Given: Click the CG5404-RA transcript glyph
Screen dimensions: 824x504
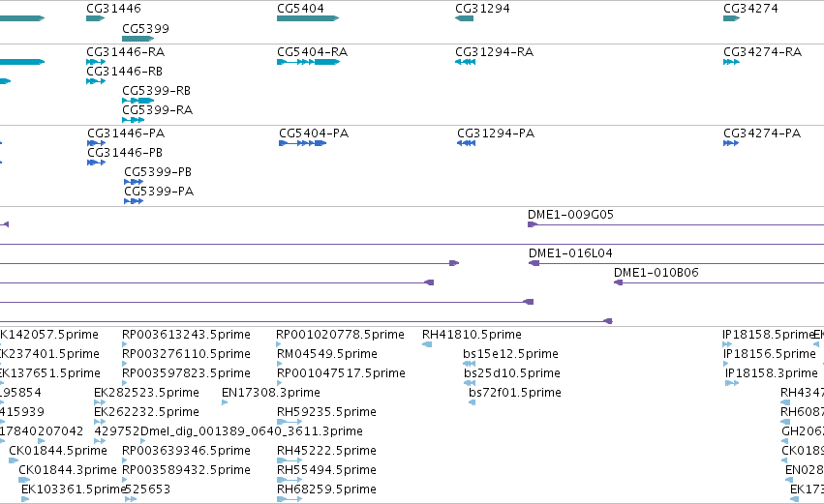Looking at the screenshot, I should [309, 62].
